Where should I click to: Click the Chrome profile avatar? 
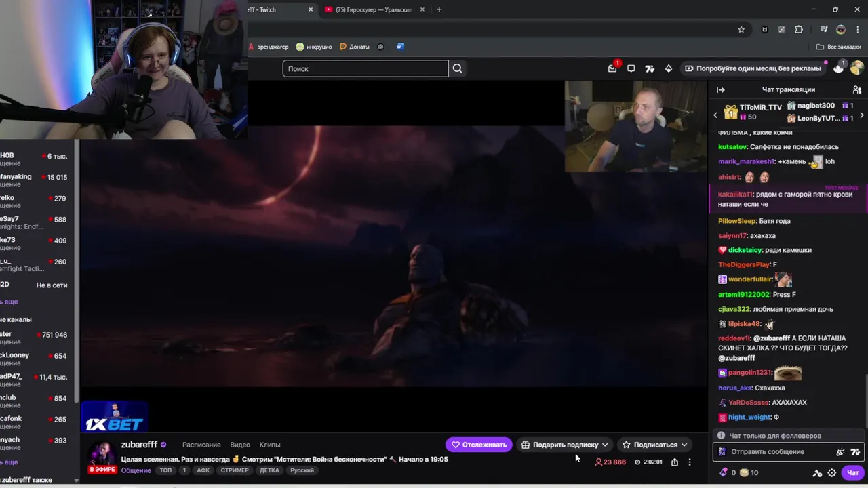click(841, 29)
